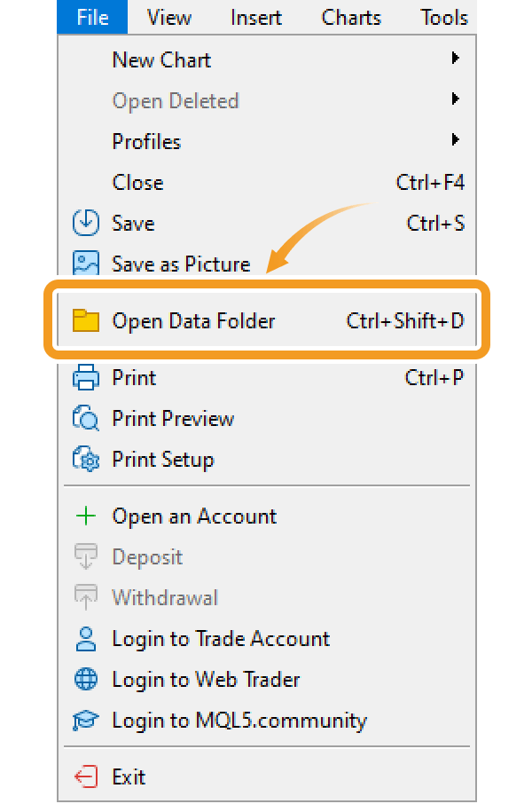
Task: Click the red Exit door icon
Action: click(86, 777)
